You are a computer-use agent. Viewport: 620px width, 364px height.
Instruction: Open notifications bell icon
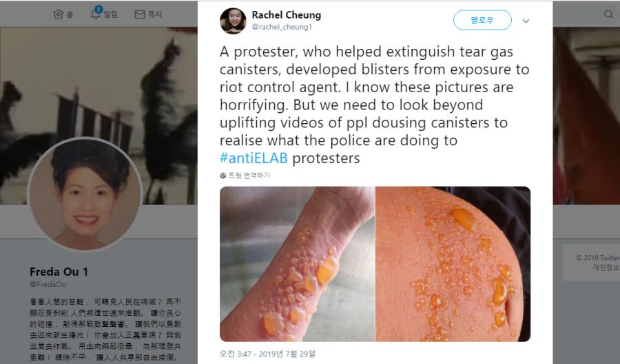[95, 14]
